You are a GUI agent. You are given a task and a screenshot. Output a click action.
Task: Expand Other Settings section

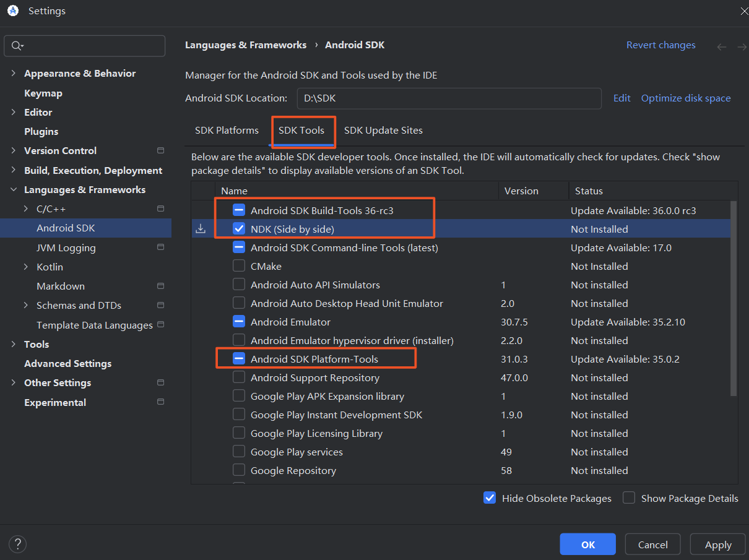(14, 382)
